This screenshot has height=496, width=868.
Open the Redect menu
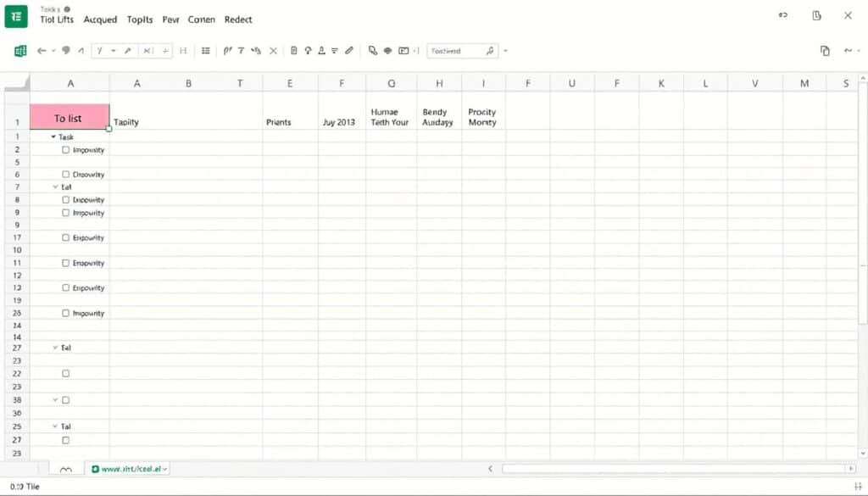pyautogui.click(x=238, y=20)
